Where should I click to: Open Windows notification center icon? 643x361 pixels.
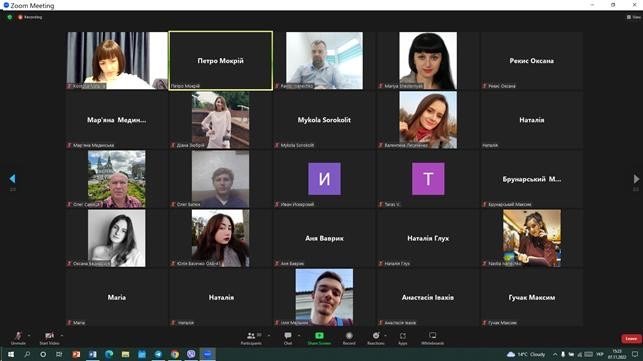click(x=635, y=354)
